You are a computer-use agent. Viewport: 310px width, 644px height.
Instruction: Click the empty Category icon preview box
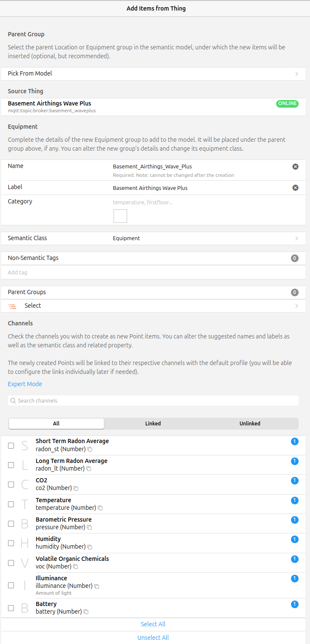[x=120, y=216]
